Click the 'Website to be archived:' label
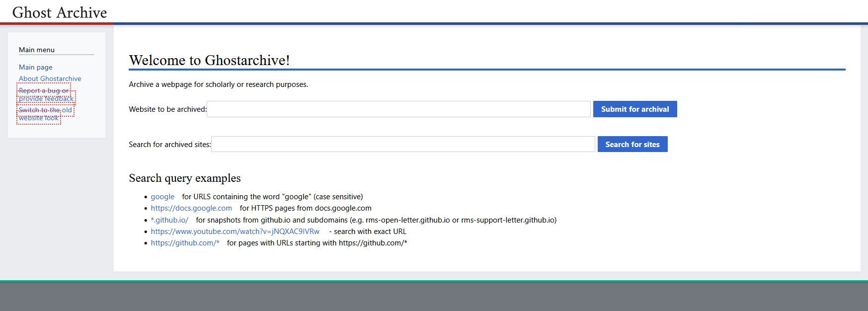The width and height of the screenshot is (868, 311). coord(167,109)
